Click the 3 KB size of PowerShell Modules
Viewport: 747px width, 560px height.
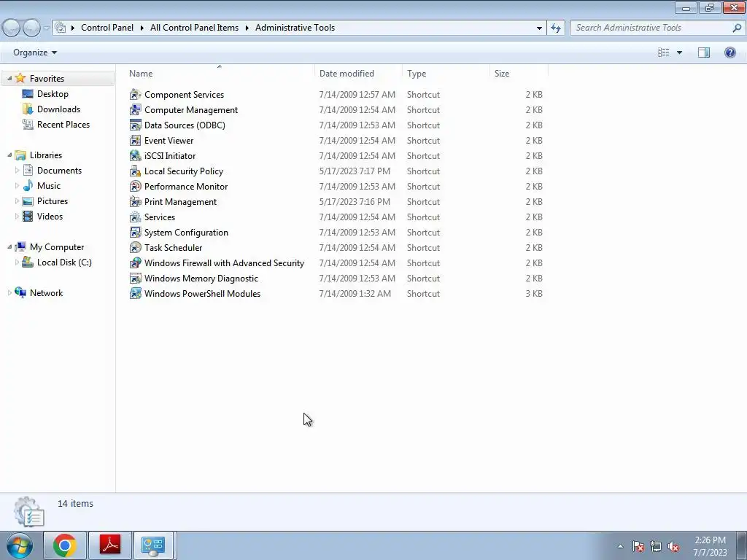coord(534,293)
